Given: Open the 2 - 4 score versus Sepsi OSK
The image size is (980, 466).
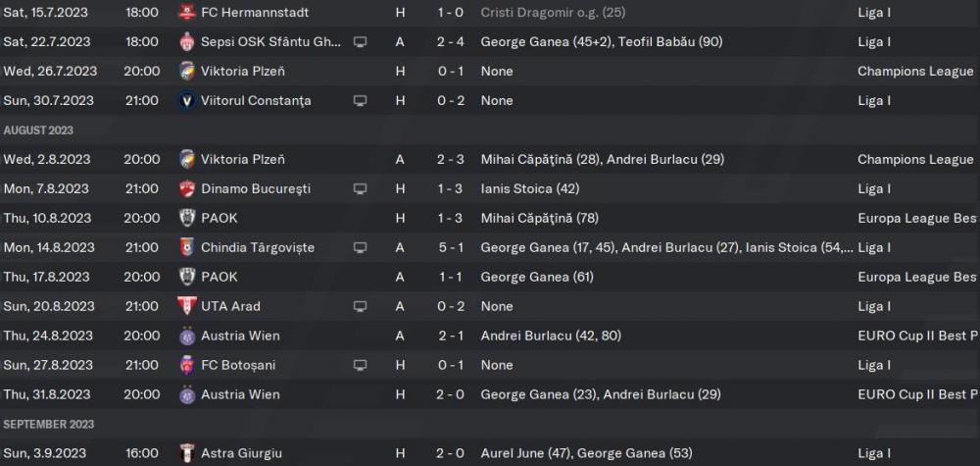Looking at the screenshot, I should [x=451, y=42].
